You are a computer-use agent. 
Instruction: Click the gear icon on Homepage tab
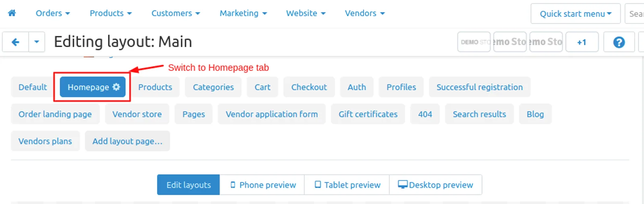click(x=116, y=87)
